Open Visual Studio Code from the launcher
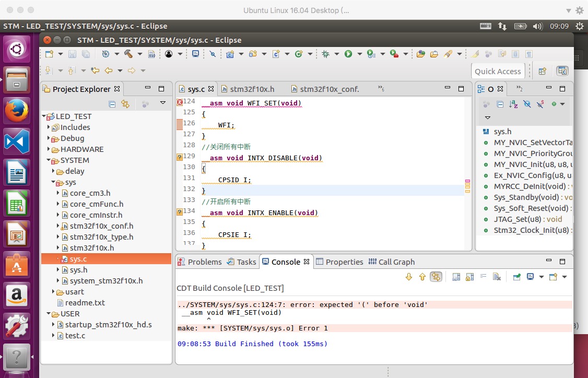Viewport: 588px width, 378px height. [17, 142]
